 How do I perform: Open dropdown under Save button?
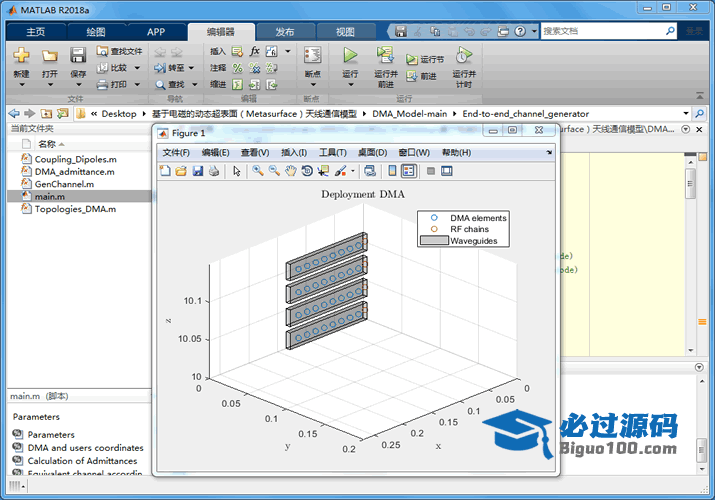pos(78,84)
